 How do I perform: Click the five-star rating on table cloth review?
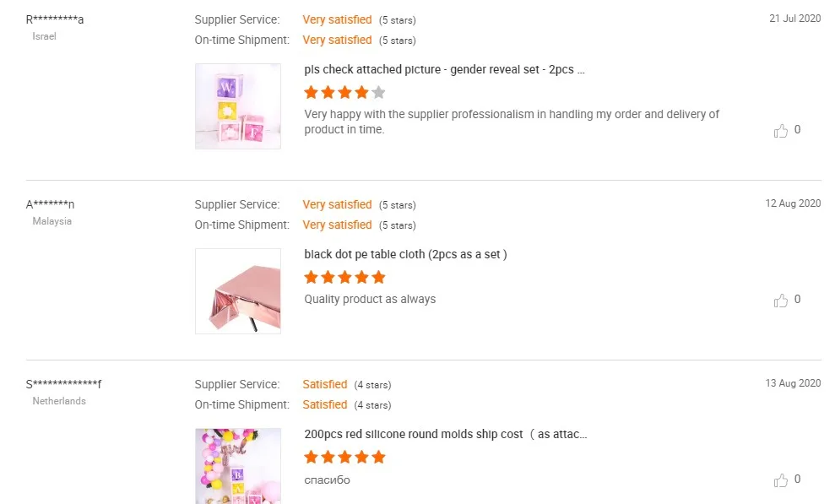[x=344, y=277]
